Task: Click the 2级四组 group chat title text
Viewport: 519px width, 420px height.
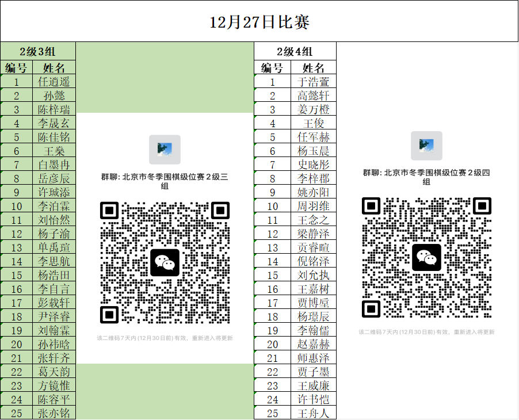Action: [426, 177]
